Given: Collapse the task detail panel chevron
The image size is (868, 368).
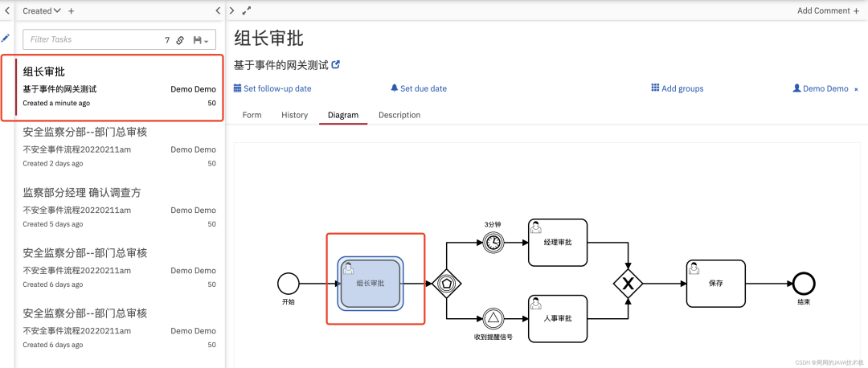Looking at the screenshot, I should point(232,10).
